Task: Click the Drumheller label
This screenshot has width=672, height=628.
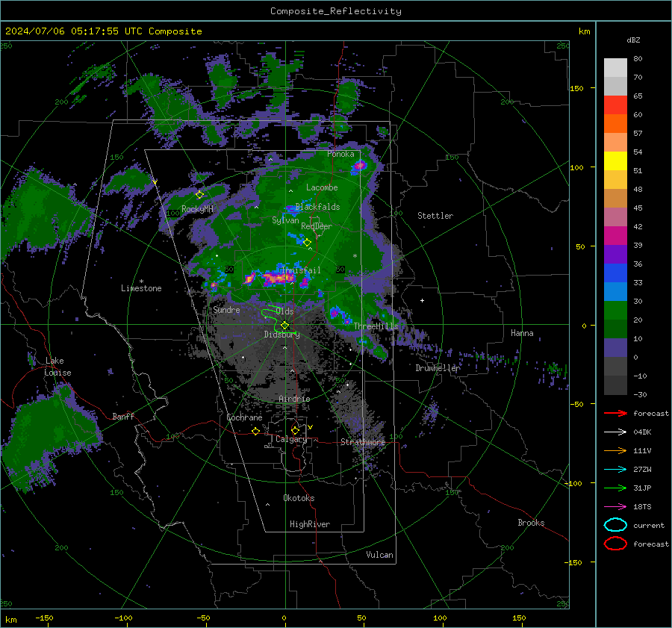Action: coord(438,368)
